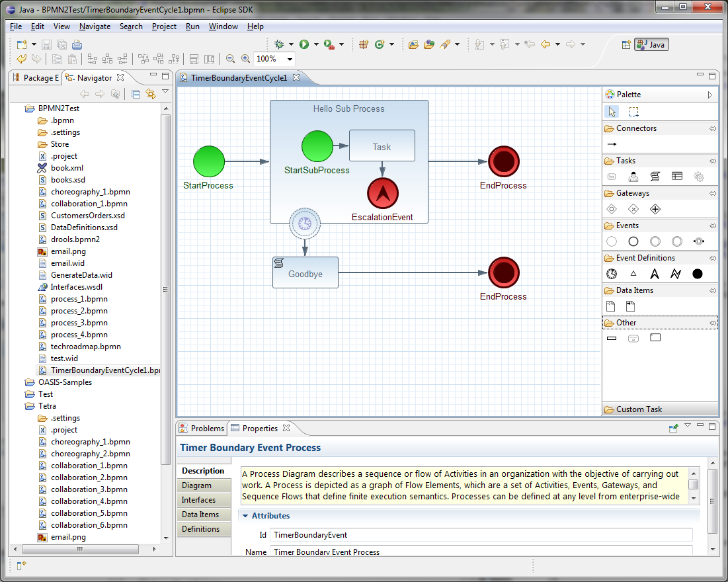Open the 100% zoom level dropdown
The width and height of the screenshot is (728, 582).
pyautogui.click(x=290, y=60)
